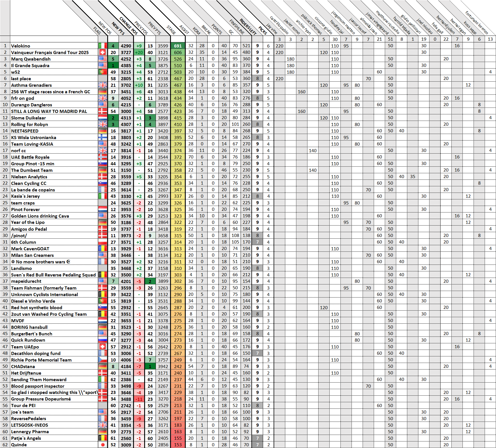
Task: Select the jay vine rider header
Action: click(272, 29)
